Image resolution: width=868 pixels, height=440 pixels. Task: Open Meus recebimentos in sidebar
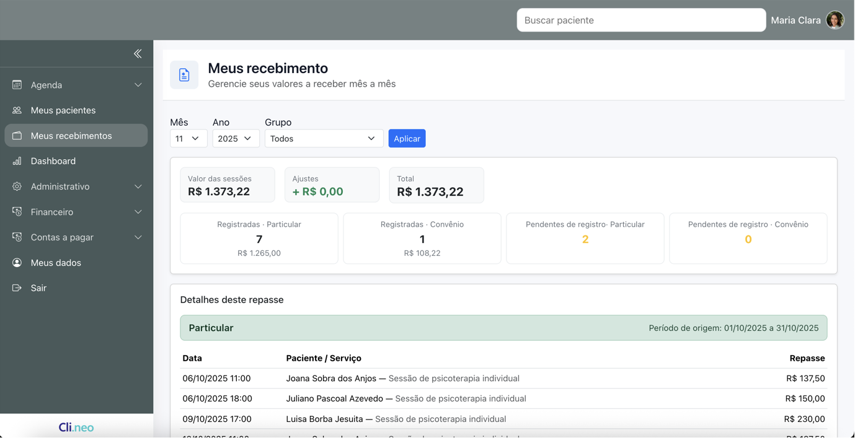(x=71, y=136)
